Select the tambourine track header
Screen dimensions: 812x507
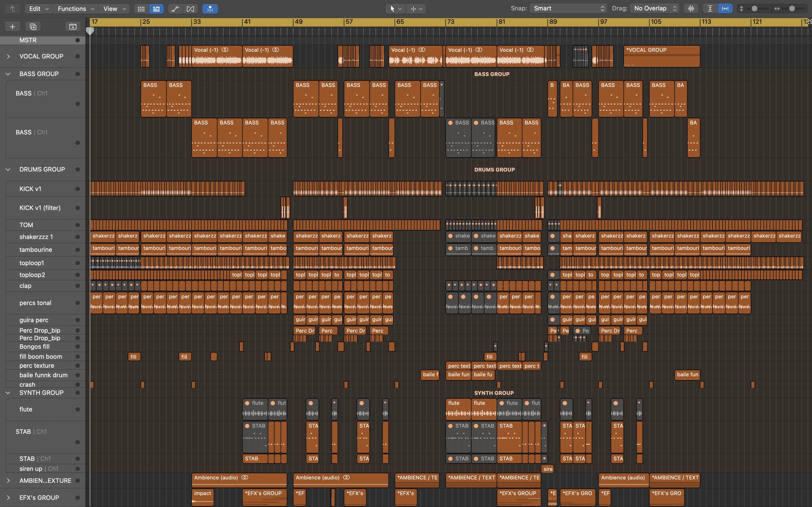pos(45,250)
